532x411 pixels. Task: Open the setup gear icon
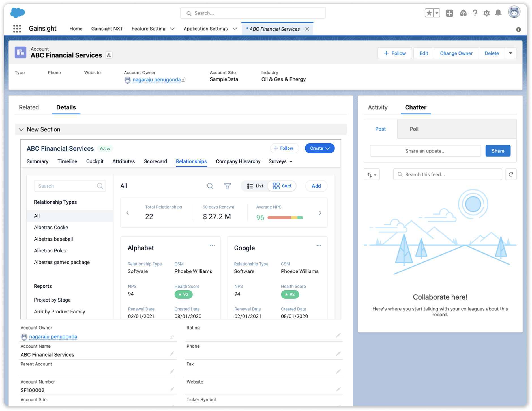(486, 13)
